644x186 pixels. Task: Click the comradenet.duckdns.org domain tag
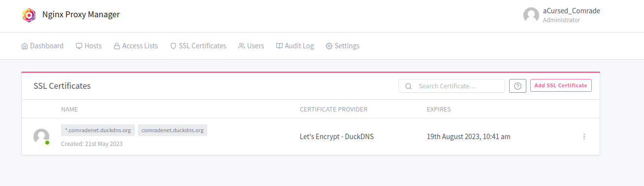coord(172,130)
